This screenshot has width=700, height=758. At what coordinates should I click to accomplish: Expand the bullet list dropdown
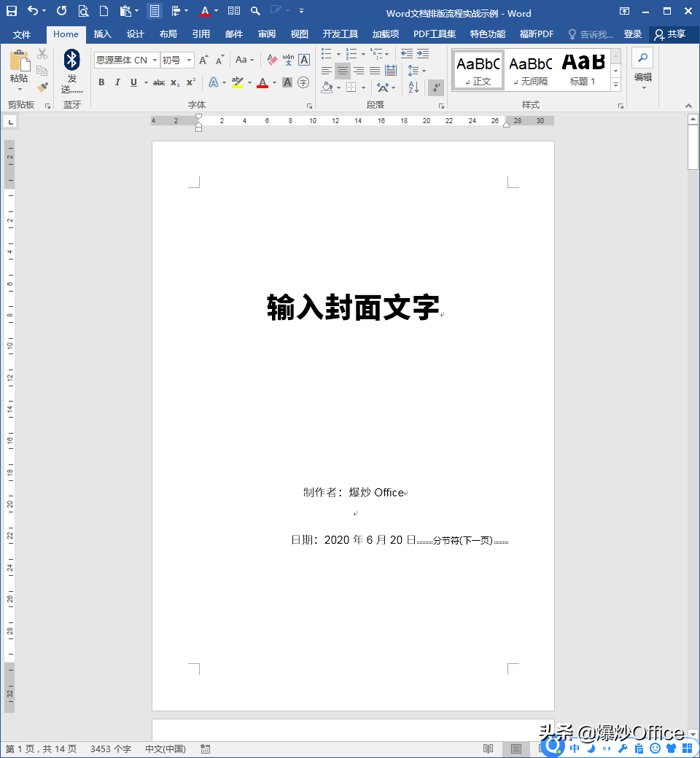[x=338, y=54]
